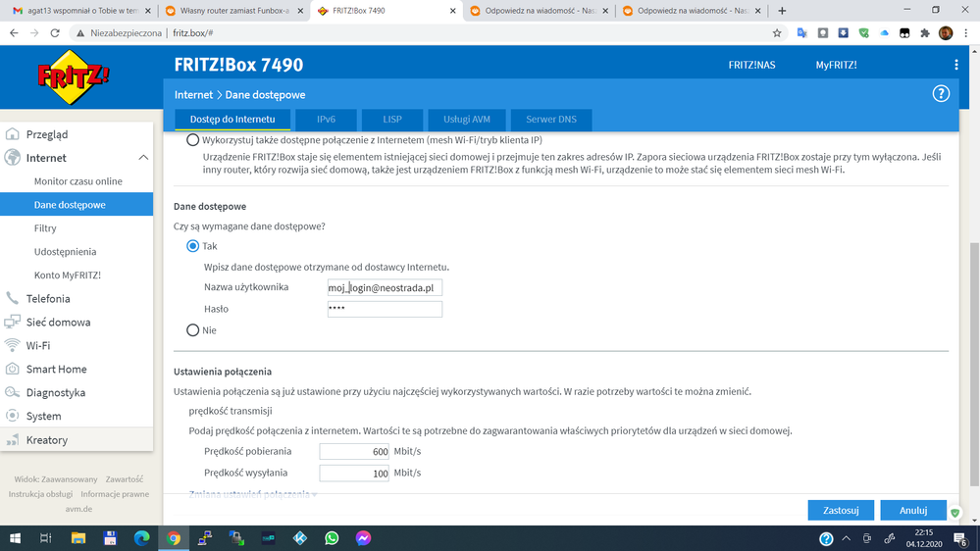Bookmark page with the star icon

pyautogui.click(x=777, y=33)
